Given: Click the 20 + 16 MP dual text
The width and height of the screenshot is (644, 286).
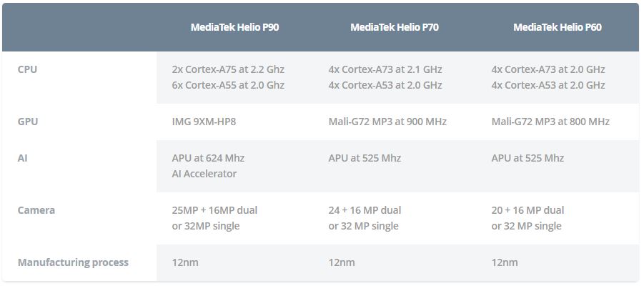Looking at the screenshot, I should (527, 210).
